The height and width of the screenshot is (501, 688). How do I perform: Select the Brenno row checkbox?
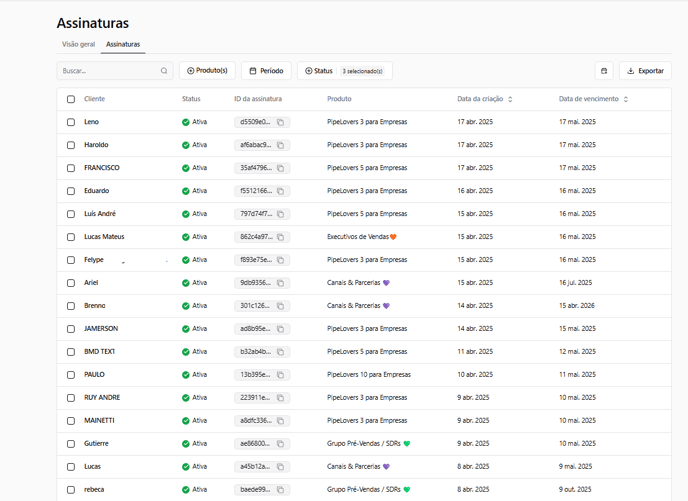(x=71, y=306)
